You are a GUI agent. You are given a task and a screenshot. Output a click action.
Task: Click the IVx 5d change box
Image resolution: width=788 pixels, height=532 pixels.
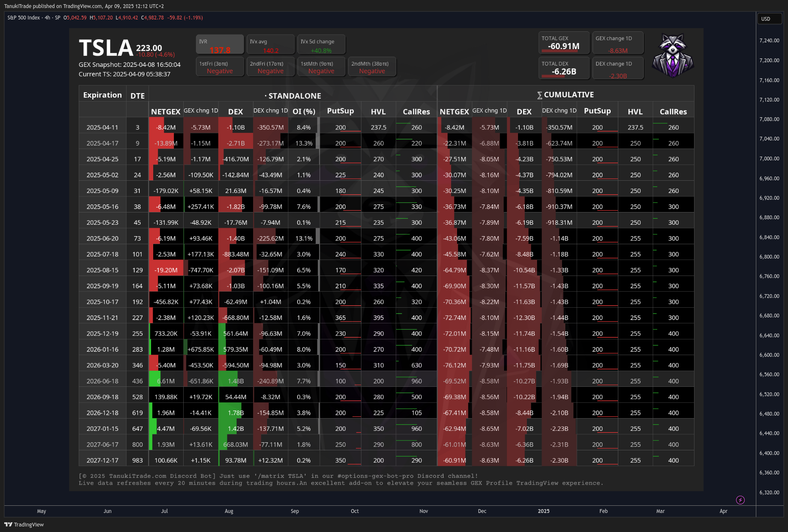tap(321, 44)
